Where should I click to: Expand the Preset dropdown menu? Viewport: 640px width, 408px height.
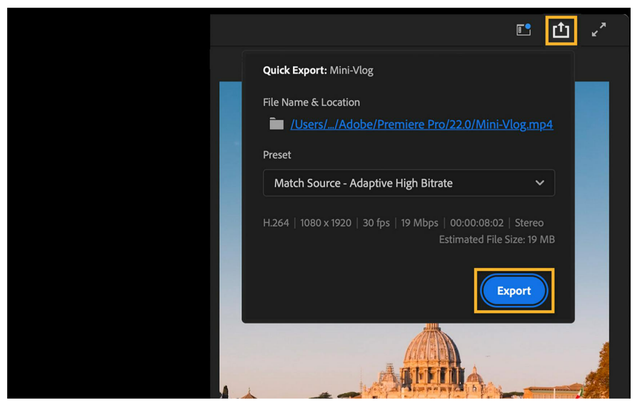point(409,183)
